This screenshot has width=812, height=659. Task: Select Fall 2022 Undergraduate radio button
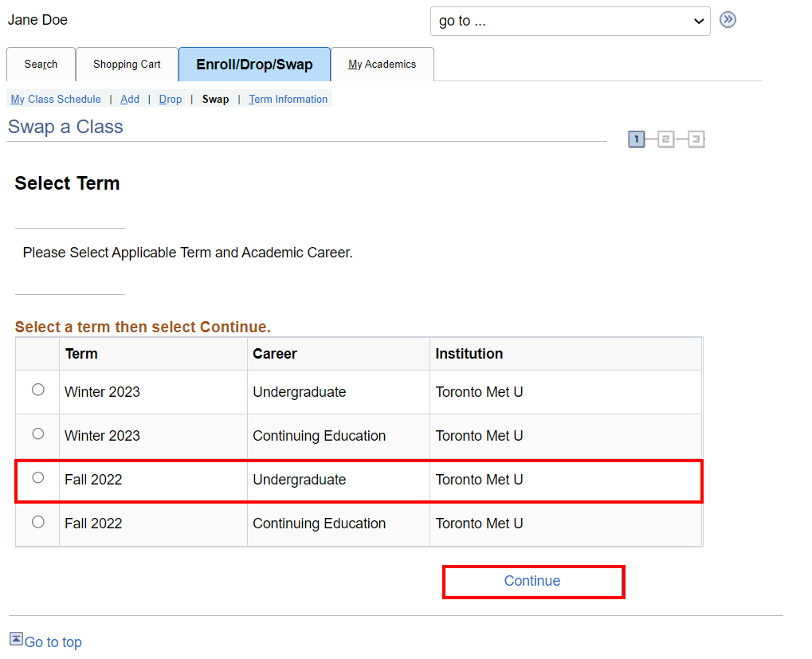(37, 478)
